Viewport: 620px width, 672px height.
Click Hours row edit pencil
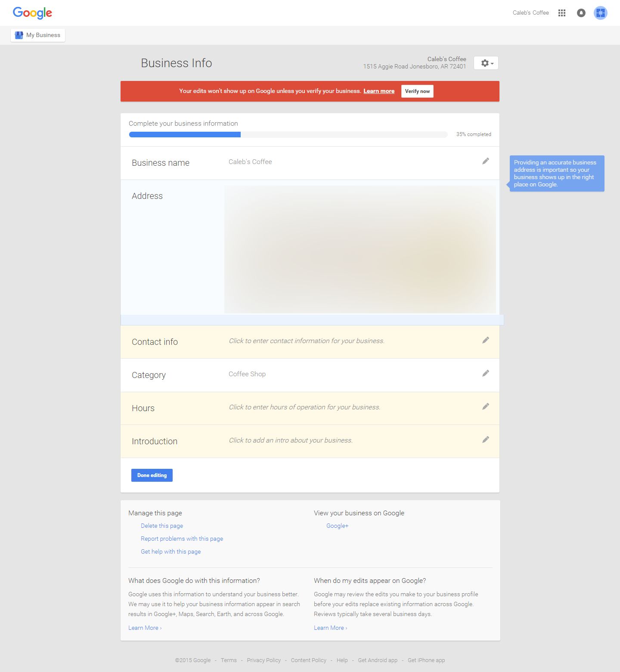(485, 406)
